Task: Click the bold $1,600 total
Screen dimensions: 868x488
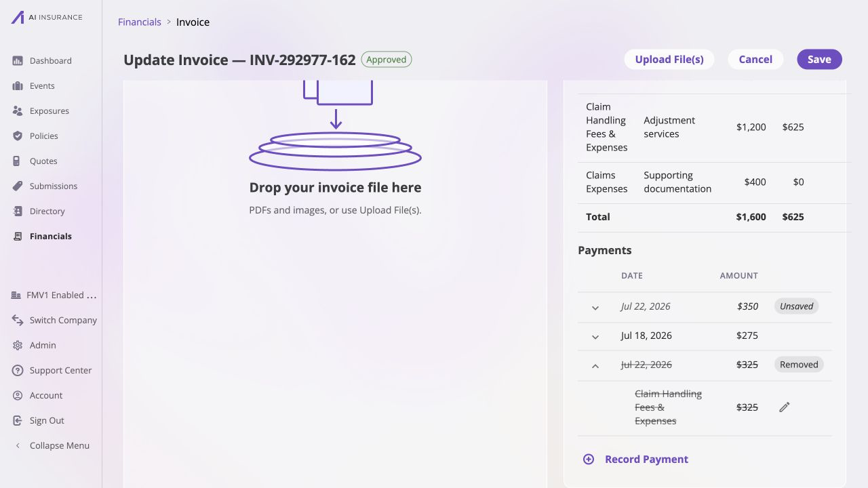Action: [751, 217]
